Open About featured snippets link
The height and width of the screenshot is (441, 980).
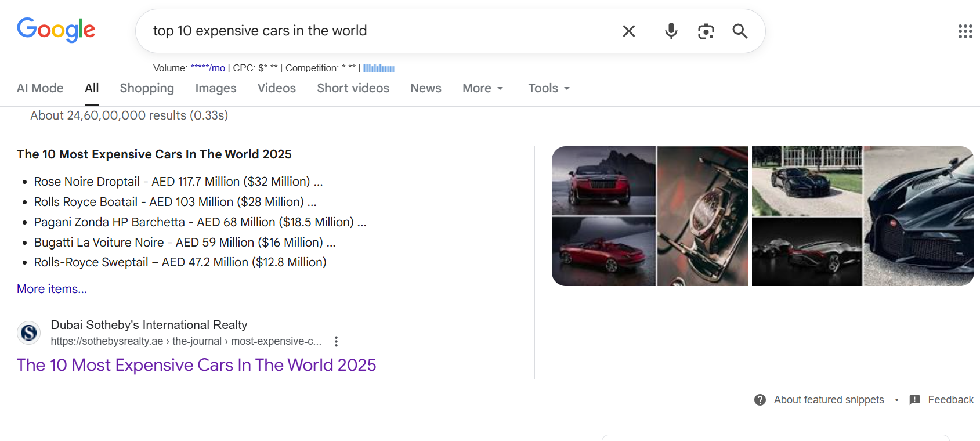point(829,400)
